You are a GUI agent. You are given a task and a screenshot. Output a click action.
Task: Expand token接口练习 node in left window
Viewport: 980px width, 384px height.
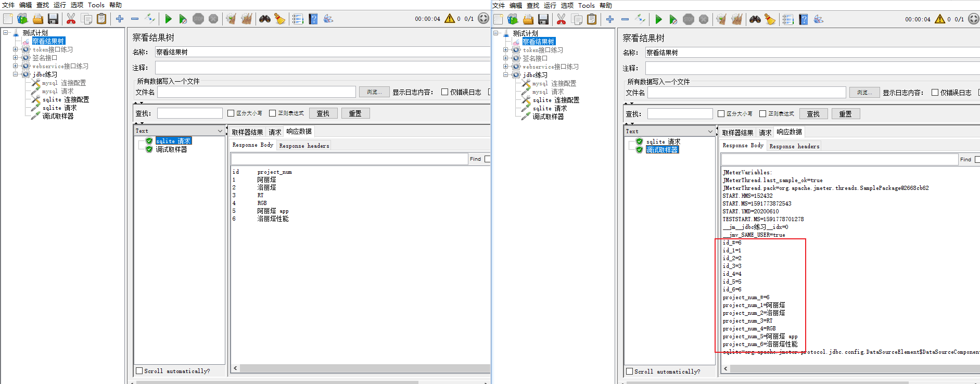pyautogui.click(x=15, y=49)
